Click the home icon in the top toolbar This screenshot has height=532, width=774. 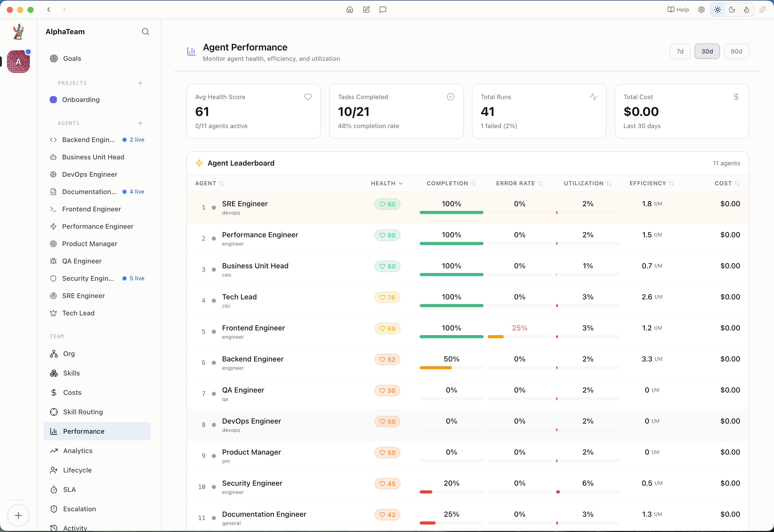coord(349,10)
